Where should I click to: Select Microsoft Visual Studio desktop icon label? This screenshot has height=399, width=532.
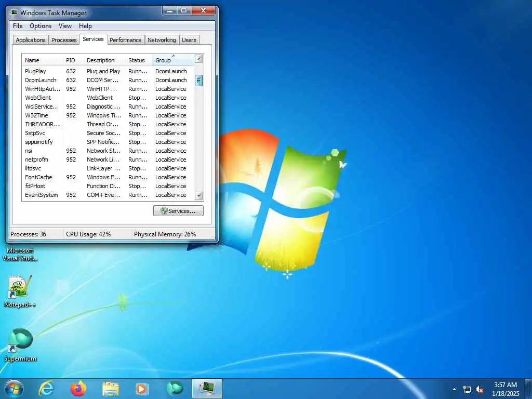tap(20, 255)
